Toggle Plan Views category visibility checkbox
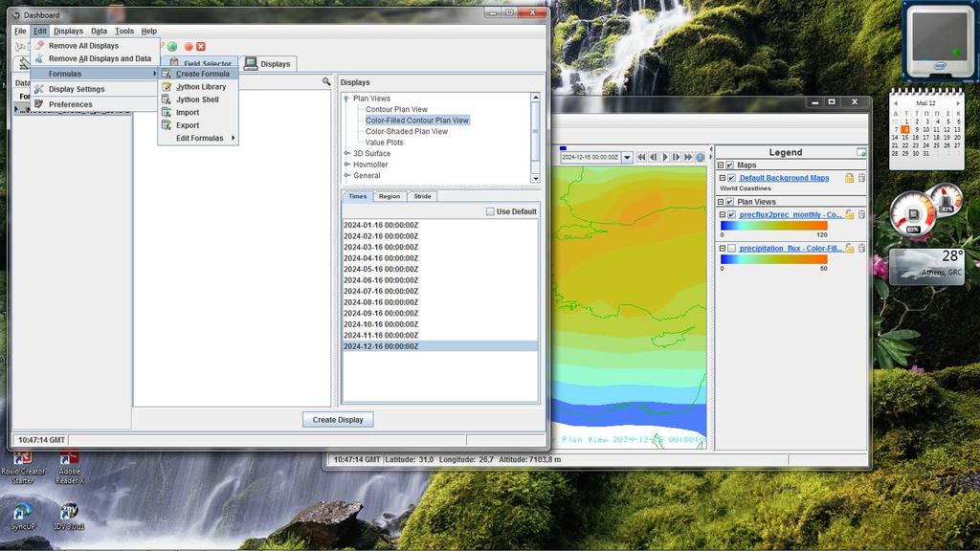This screenshot has width=980, height=551. click(x=729, y=202)
